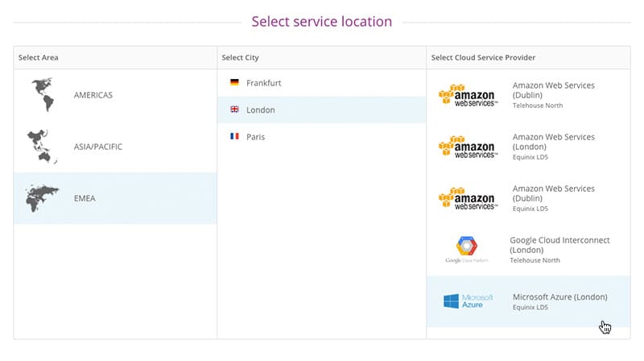Select the Americas map icon
Screen dimensions: 644x361
tap(43, 94)
